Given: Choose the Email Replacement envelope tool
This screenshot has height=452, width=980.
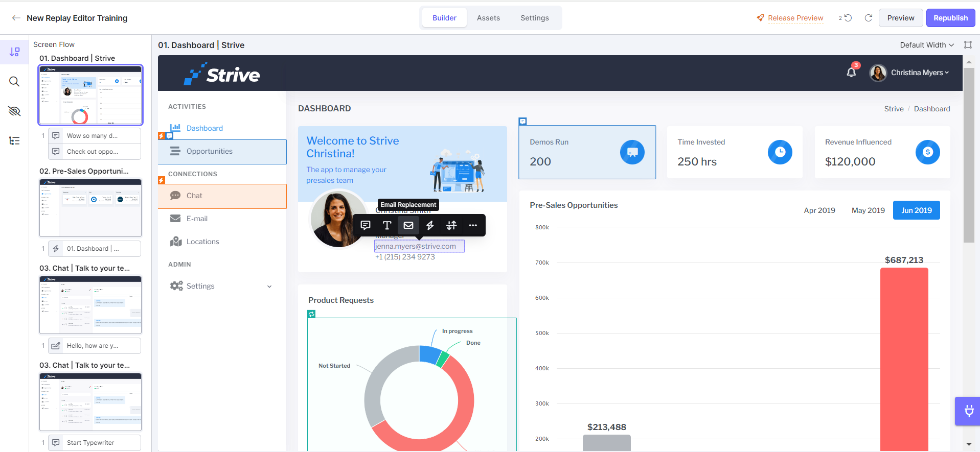Looking at the screenshot, I should tap(408, 225).
